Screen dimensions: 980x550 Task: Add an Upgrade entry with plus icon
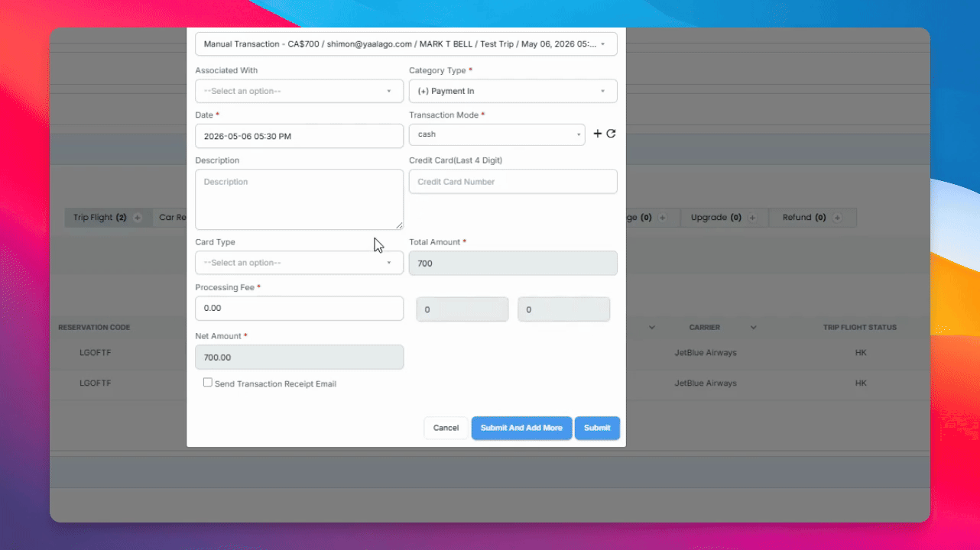752,218
